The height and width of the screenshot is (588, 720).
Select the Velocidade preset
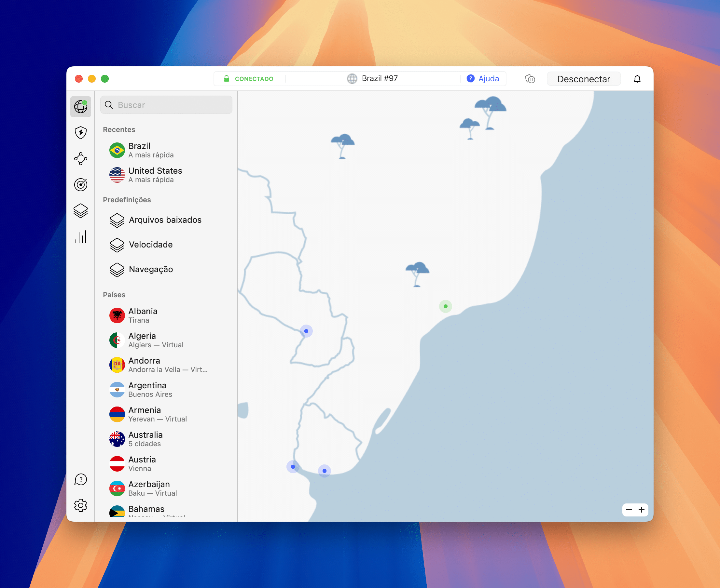pos(166,245)
